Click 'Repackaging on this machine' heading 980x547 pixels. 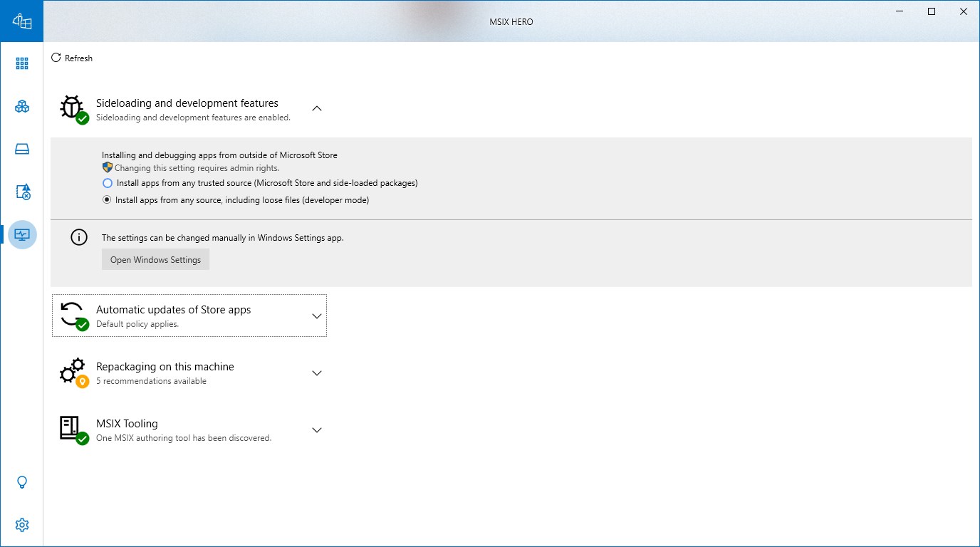click(165, 367)
